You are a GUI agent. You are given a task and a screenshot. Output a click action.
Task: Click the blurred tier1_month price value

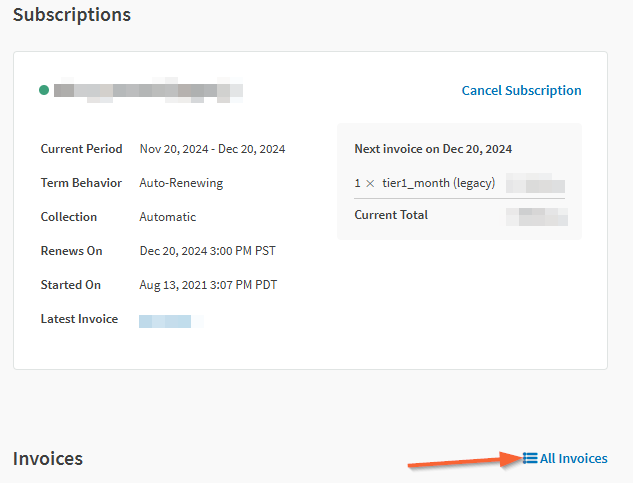[x=535, y=184]
